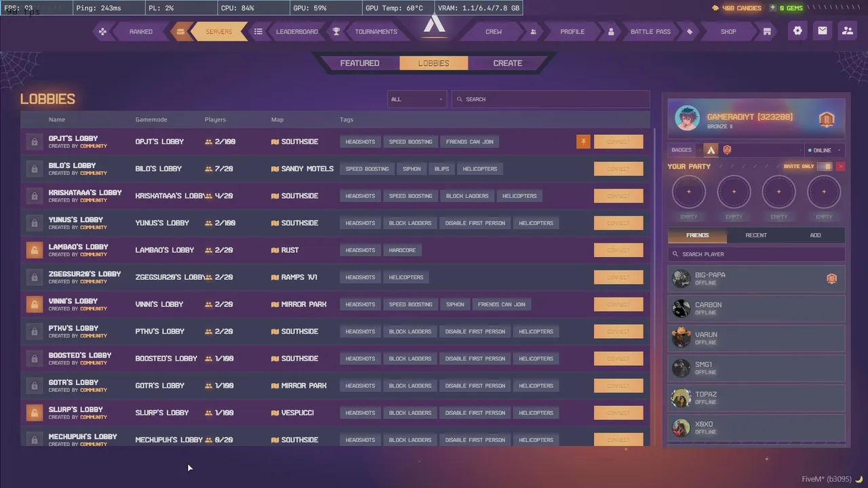
Task: Click the SANDY MOTELS map label
Action: [x=307, y=169]
